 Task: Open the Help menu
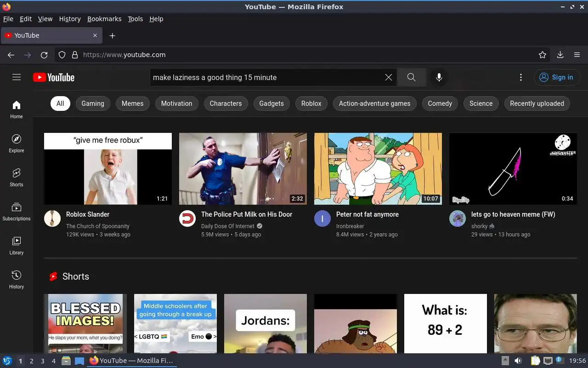click(x=156, y=19)
